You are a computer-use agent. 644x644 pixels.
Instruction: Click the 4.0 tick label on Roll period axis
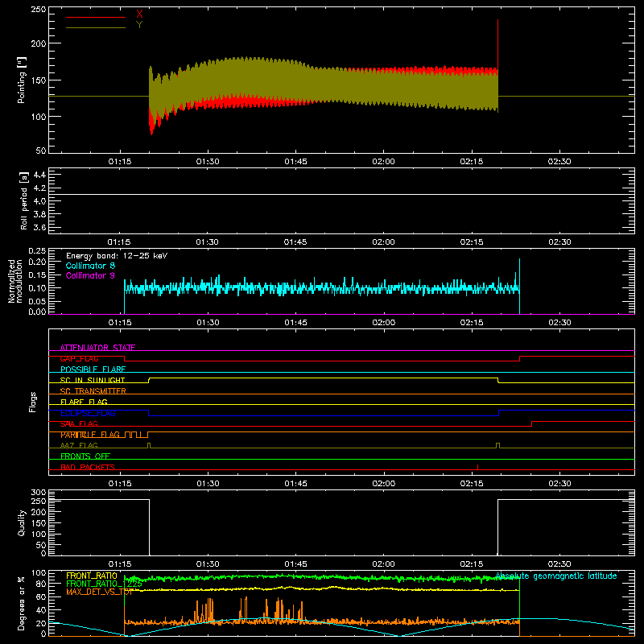(39, 200)
